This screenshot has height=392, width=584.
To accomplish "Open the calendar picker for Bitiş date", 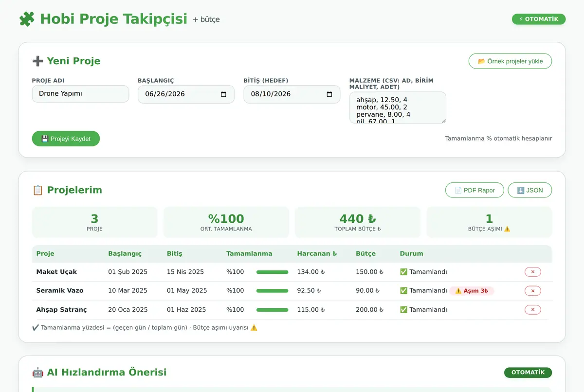I will (x=329, y=94).
